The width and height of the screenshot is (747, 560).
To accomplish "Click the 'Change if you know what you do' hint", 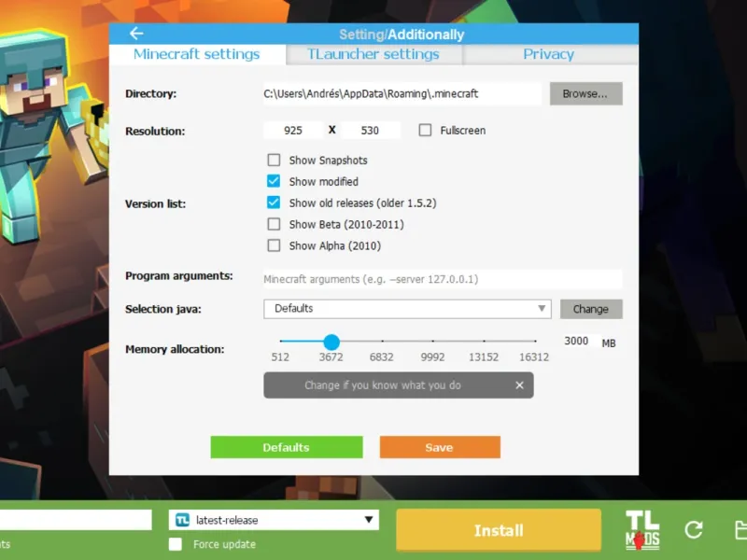I will click(x=399, y=385).
